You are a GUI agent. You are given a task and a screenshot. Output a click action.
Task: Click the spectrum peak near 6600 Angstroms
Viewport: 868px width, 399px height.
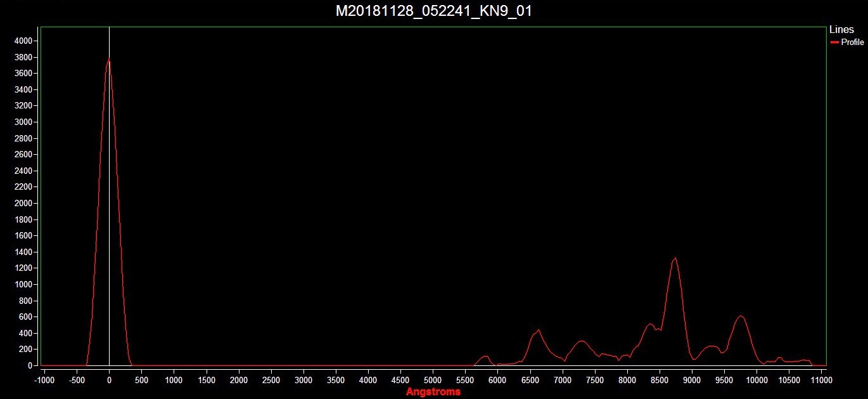point(538,330)
